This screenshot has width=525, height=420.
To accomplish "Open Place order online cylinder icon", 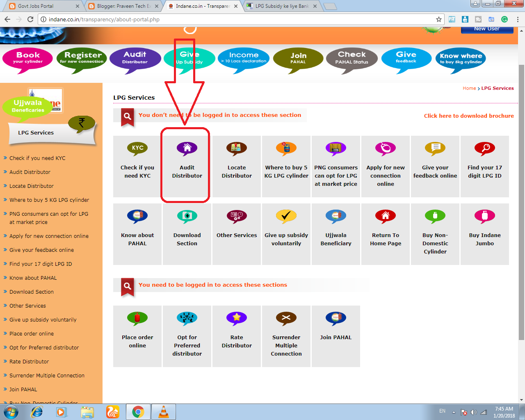I will point(137,318).
